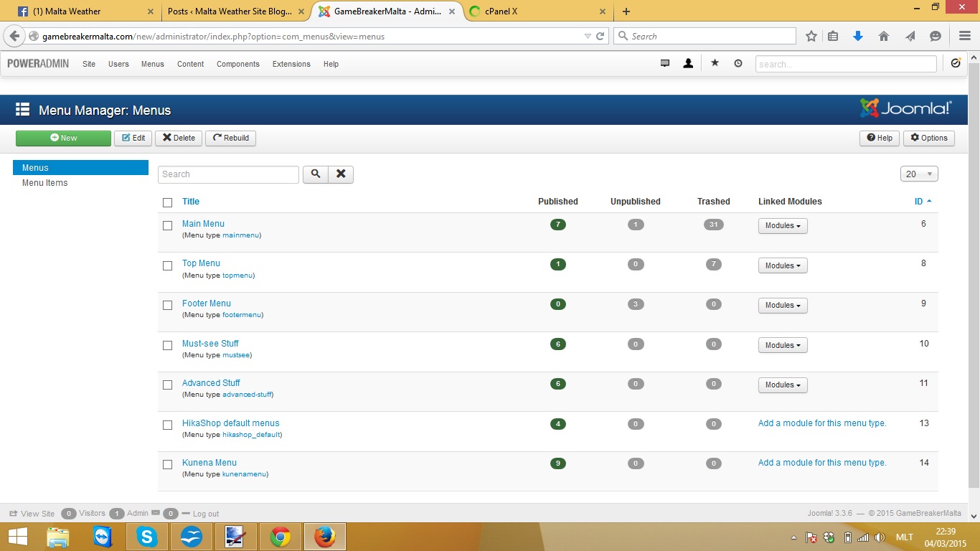Screen dimensions: 980x551
Task: Open the Kunena Menu link
Action: (x=209, y=463)
